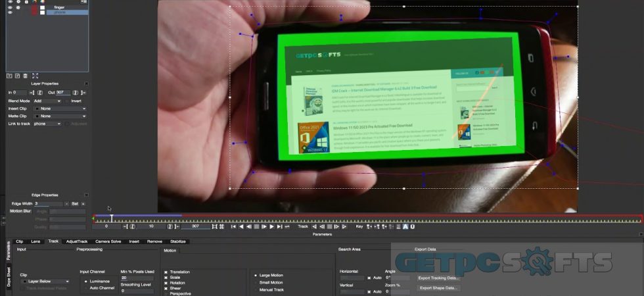This screenshot has width=644, height=296.
Task: Go to first frame
Action: pos(233,226)
